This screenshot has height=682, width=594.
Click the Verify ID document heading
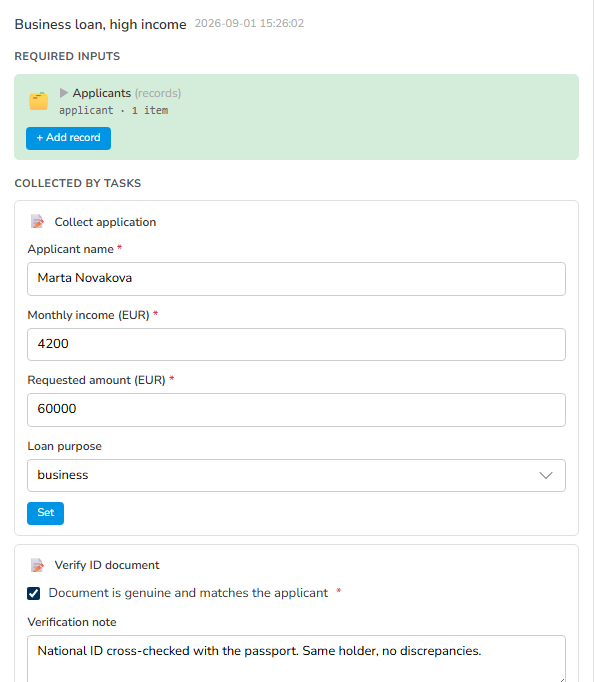[107, 565]
